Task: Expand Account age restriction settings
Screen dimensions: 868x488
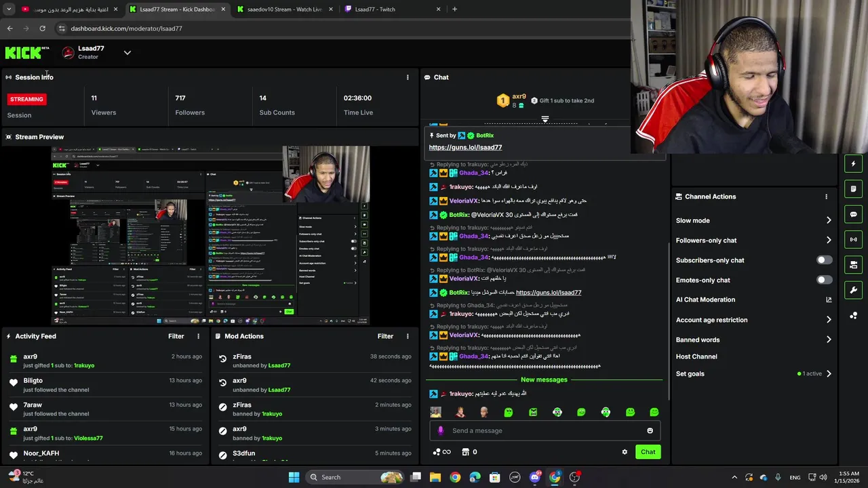Action: click(x=829, y=320)
